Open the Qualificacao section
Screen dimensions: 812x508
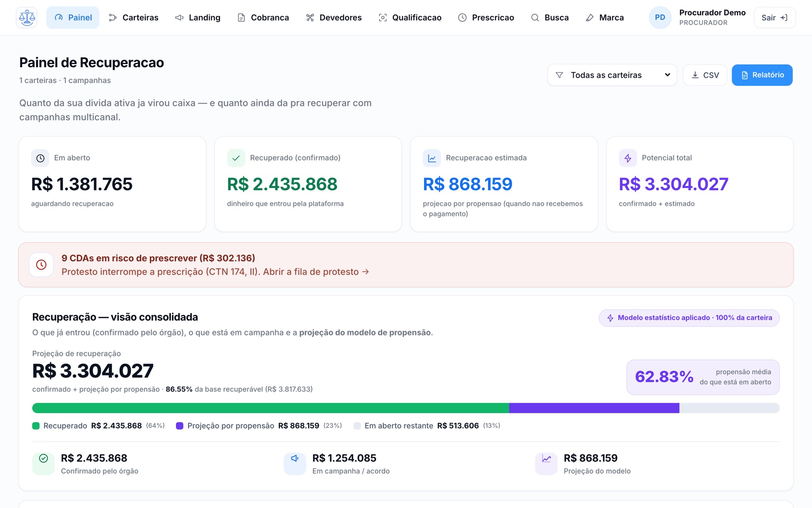point(410,18)
